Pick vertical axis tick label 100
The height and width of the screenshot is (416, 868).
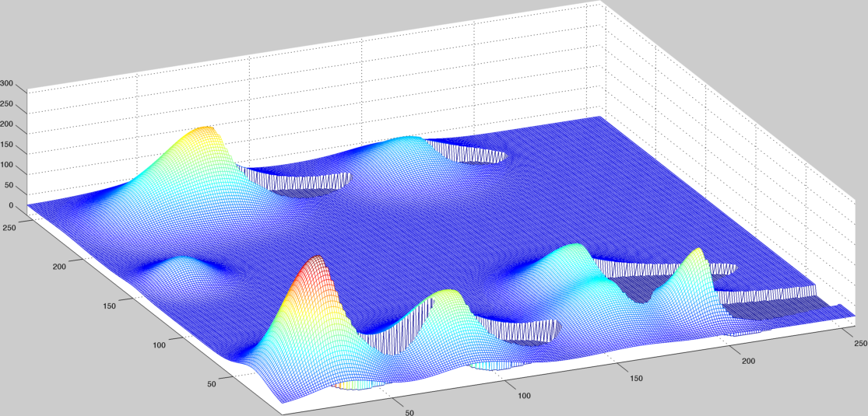click(7, 166)
